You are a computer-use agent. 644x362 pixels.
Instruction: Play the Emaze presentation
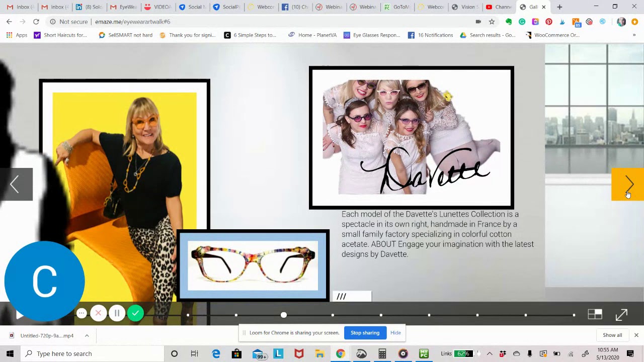point(19,315)
